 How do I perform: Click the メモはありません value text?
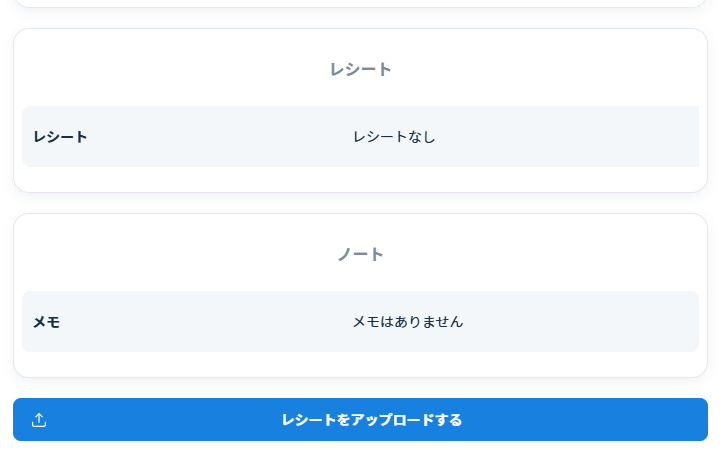tap(407, 322)
